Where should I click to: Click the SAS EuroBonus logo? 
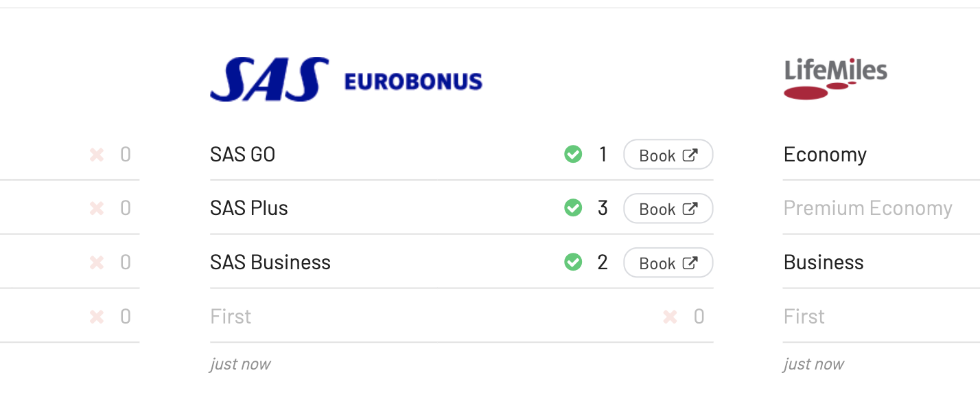[x=346, y=80]
